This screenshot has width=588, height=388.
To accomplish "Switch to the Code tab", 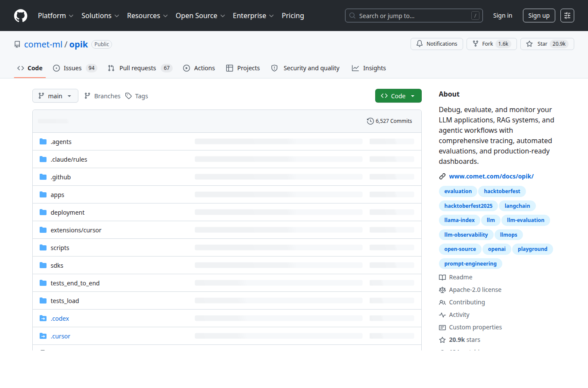I will tap(30, 68).
